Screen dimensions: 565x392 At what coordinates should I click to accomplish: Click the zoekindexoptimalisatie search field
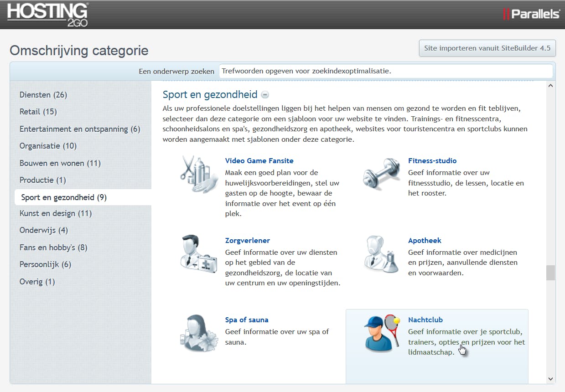click(386, 71)
